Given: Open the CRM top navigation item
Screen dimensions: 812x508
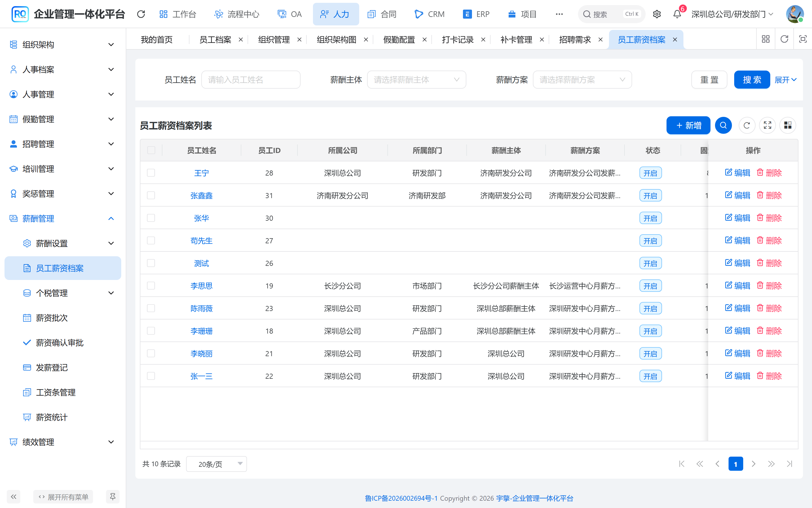Looking at the screenshot, I should coord(429,14).
